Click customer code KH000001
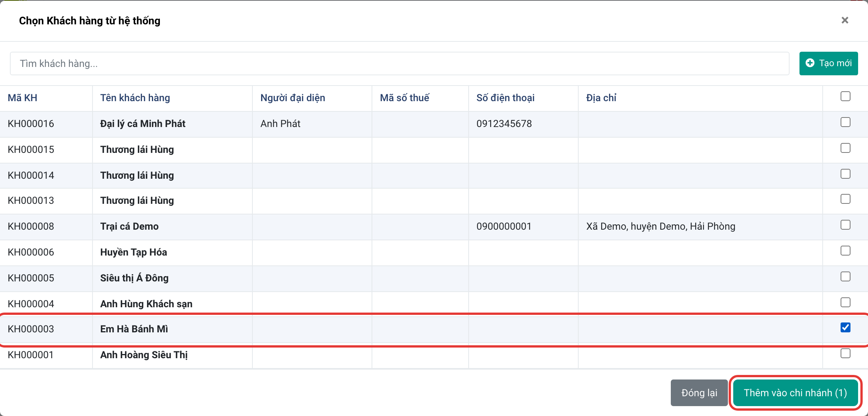The width and height of the screenshot is (868, 416). coord(30,355)
